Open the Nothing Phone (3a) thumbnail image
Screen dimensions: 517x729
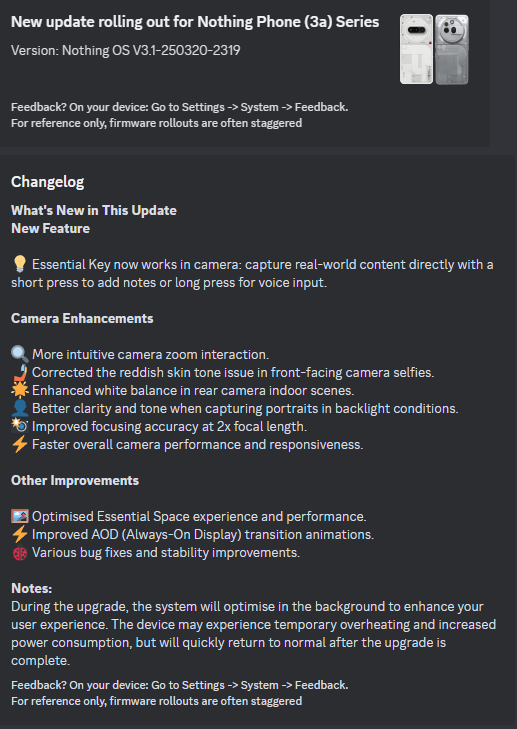[434, 49]
